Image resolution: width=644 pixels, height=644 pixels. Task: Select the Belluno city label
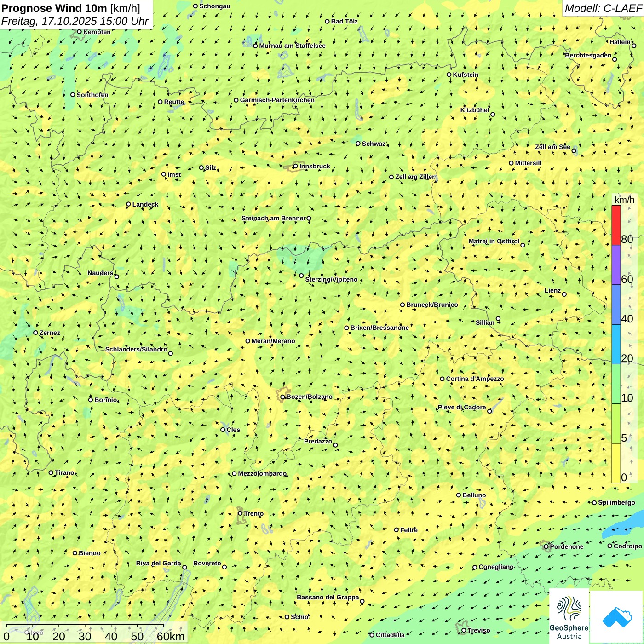pyautogui.click(x=474, y=495)
